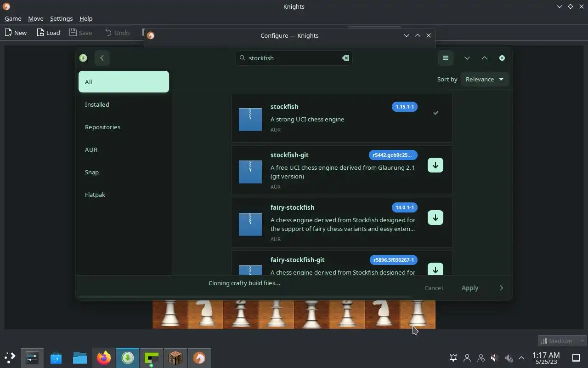Click the stockfish-git package archive icon

click(250, 172)
